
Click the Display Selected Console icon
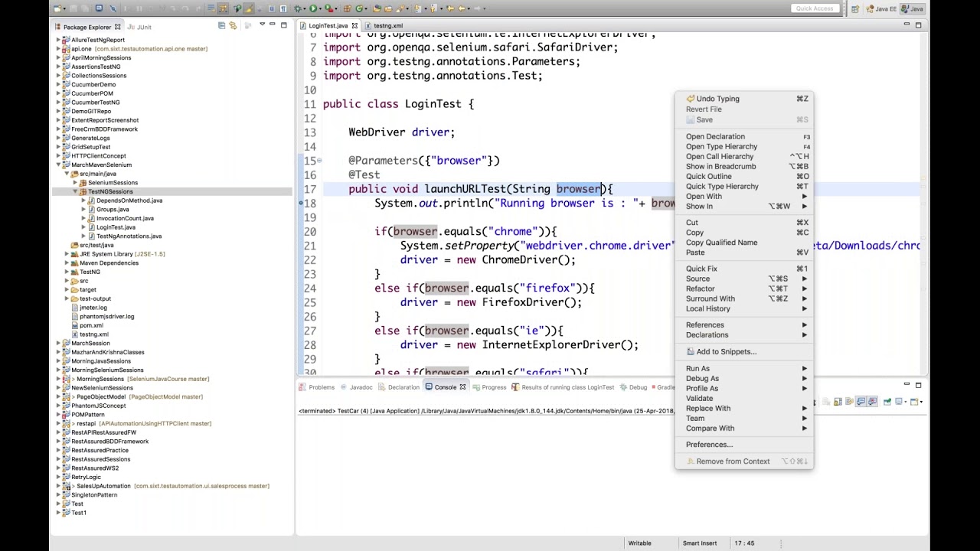[x=899, y=401]
